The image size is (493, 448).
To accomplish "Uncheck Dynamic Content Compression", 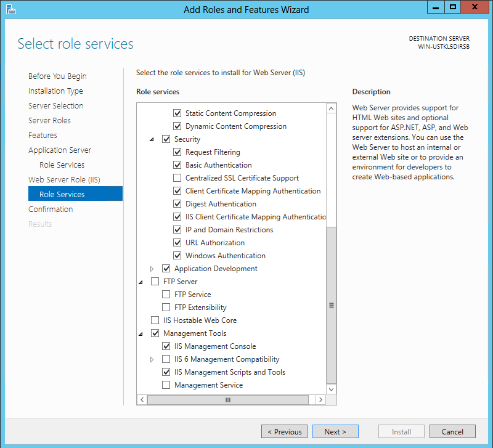I will pyautogui.click(x=177, y=126).
